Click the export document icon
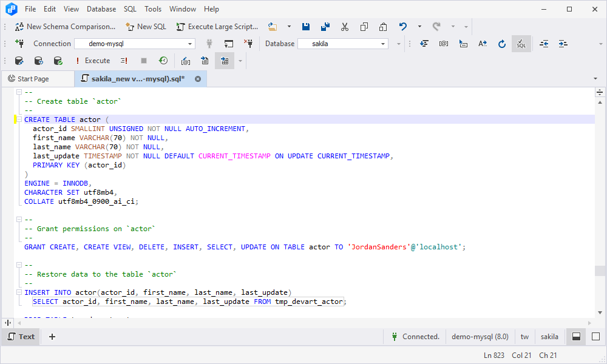Screen dimensions: 607x364 pos(205,61)
